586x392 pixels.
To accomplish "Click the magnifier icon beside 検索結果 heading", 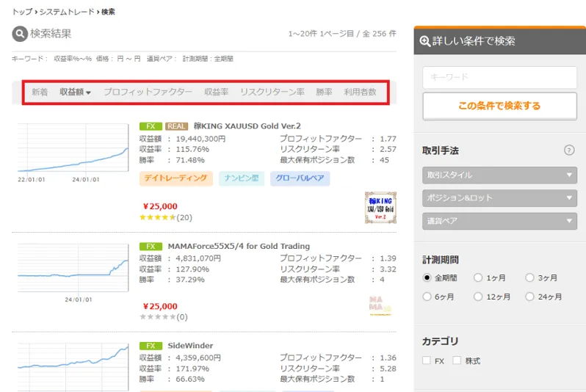I will 20,34.
